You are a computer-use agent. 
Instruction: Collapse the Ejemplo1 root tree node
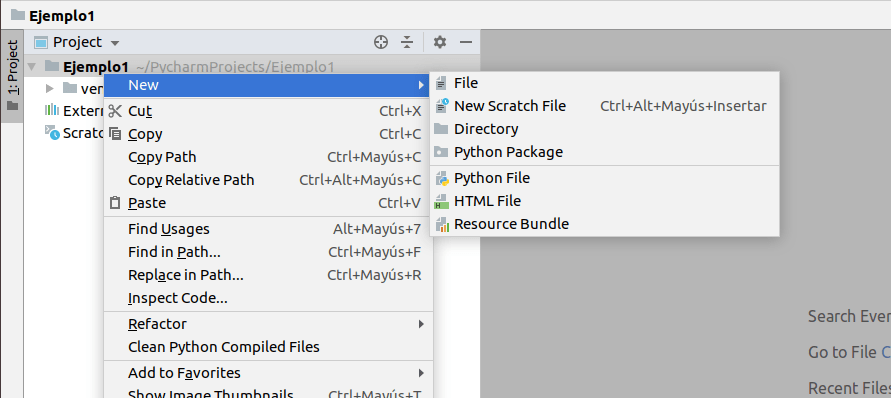(x=32, y=67)
